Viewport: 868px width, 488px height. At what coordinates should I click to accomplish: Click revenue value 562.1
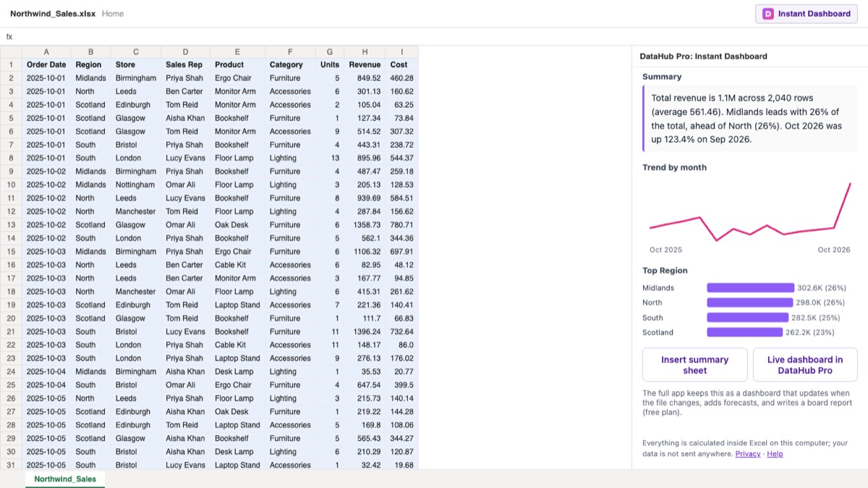click(x=365, y=238)
